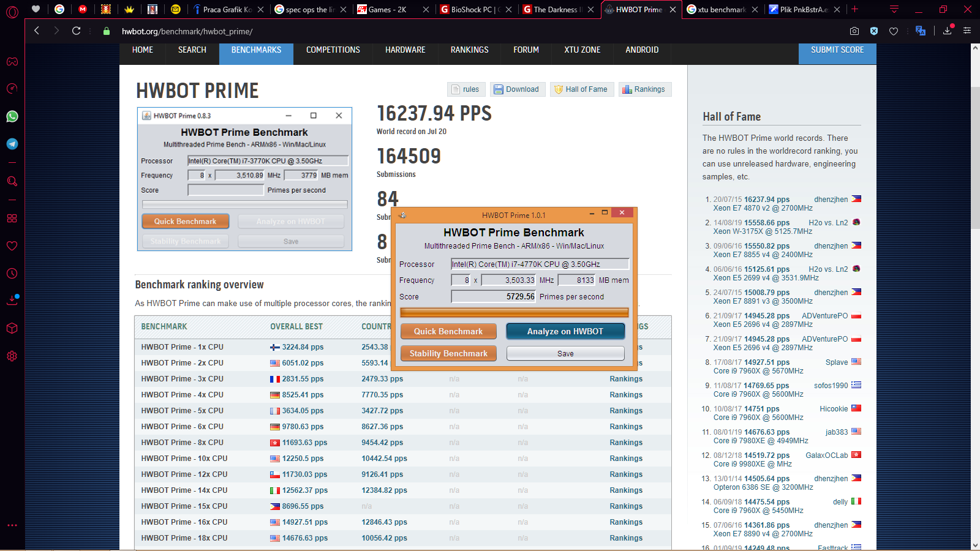The image size is (980, 551).
Task: Open COMPETITIONS in site navigation
Action: pos(333,50)
